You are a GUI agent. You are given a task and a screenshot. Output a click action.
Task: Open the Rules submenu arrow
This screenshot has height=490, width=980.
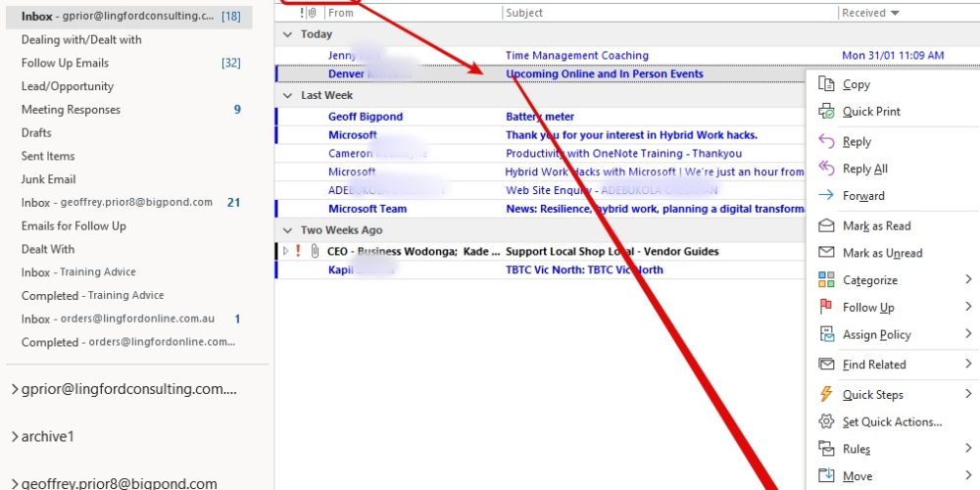[x=968, y=448]
